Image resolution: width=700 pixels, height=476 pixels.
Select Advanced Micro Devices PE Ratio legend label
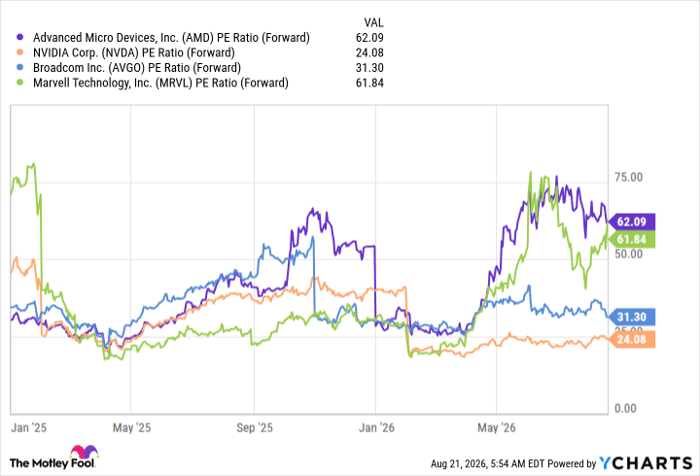171,38
